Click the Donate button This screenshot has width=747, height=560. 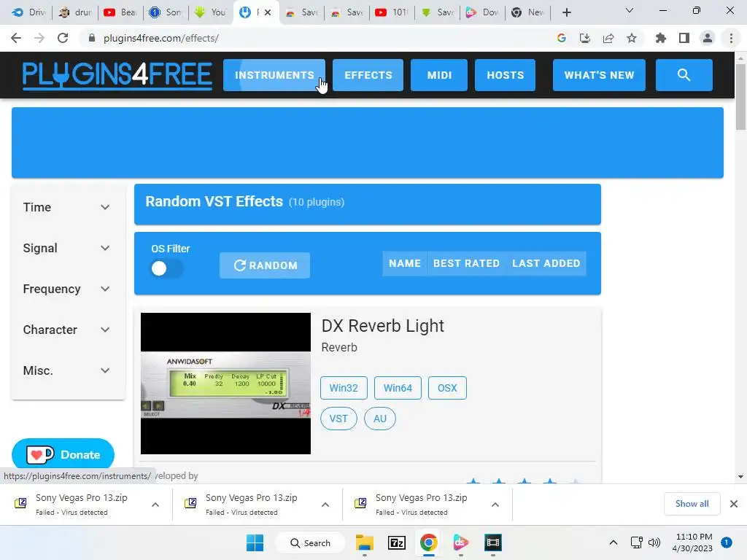[x=63, y=455]
